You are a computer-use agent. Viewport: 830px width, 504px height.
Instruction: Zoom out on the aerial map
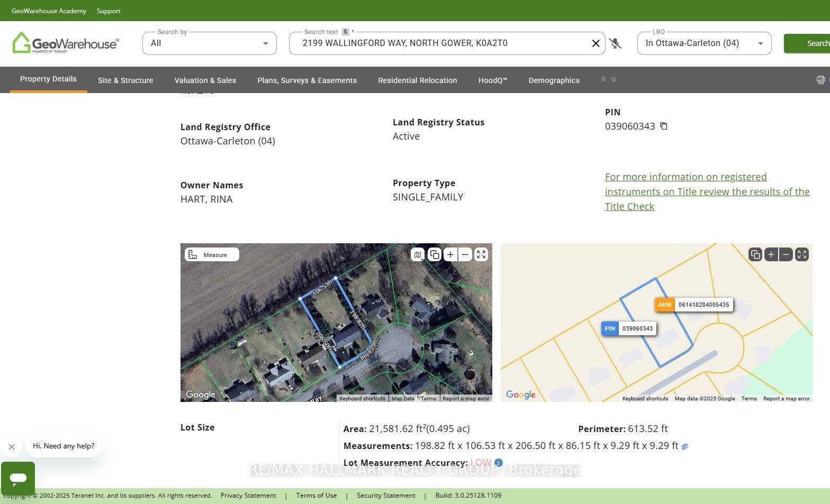465,254
